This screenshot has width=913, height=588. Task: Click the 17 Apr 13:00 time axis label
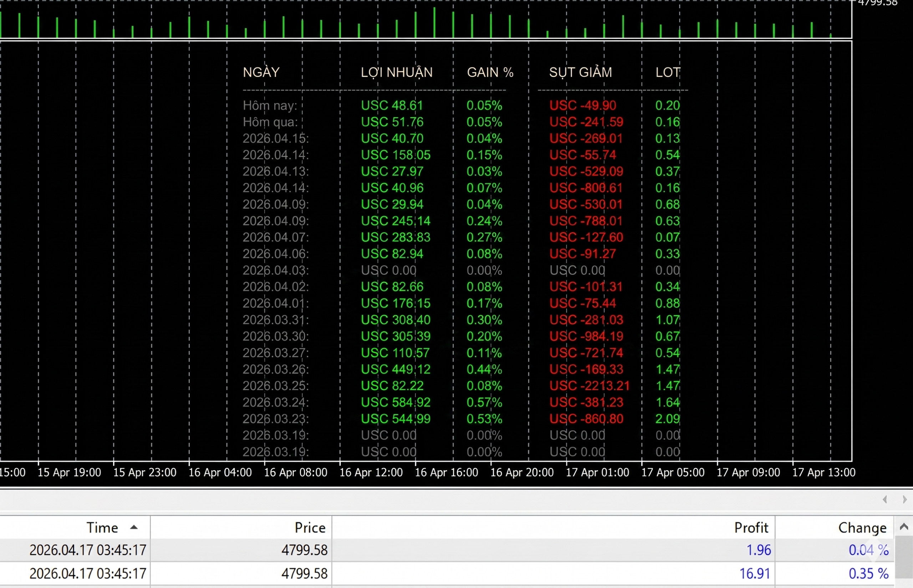pyautogui.click(x=823, y=472)
